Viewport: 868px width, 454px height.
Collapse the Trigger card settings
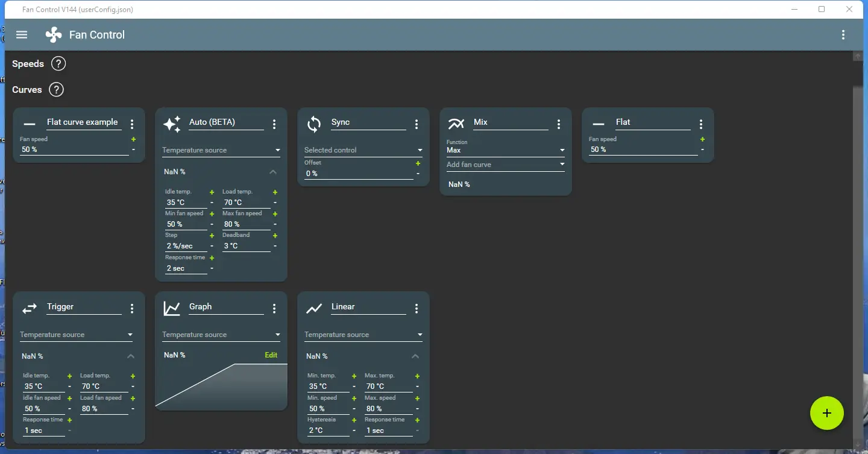tap(131, 356)
